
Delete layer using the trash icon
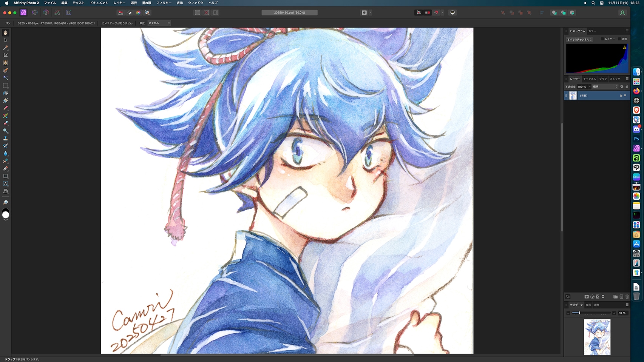(x=627, y=297)
